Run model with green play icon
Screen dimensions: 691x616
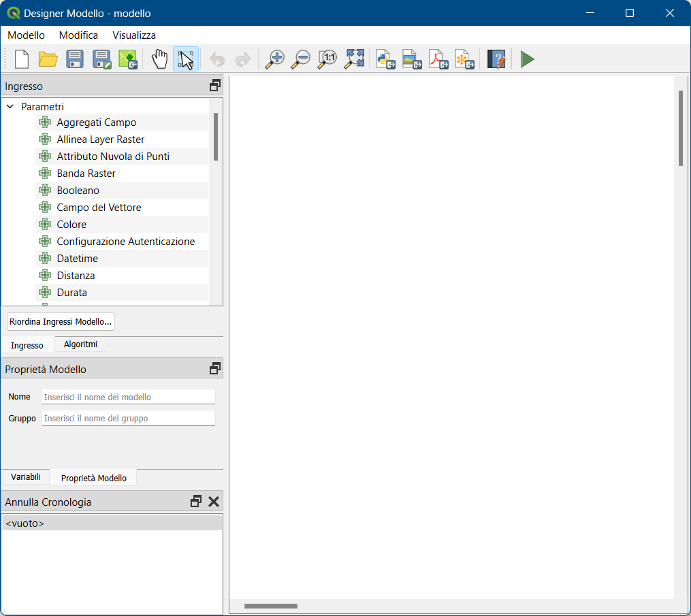[527, 59]
